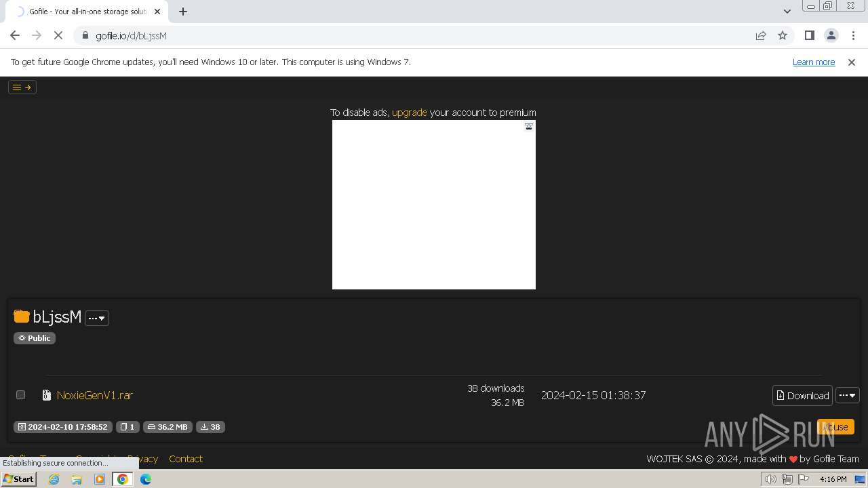Download the NoxieGenV1.rar file
This screenshot has width=868, height=488.
tap(802, 395)
